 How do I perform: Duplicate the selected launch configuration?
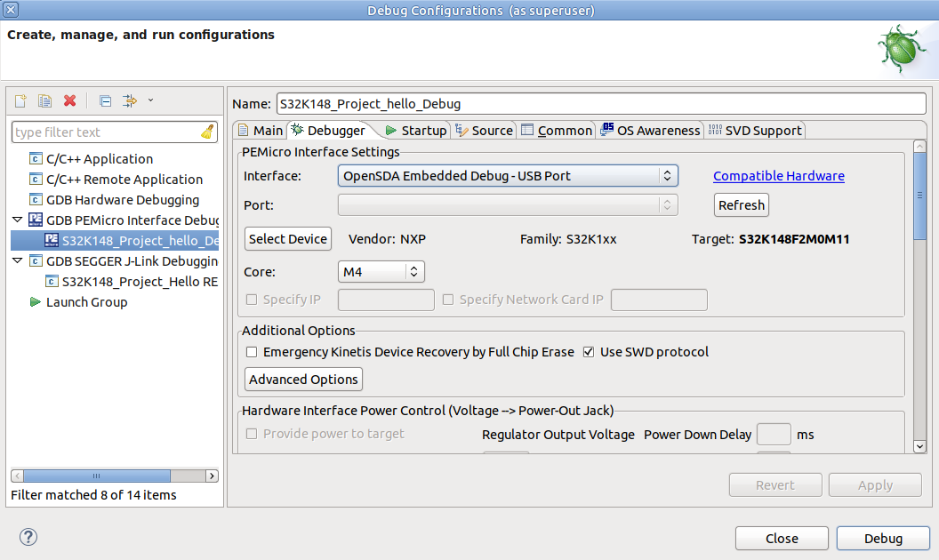(44, 100)
